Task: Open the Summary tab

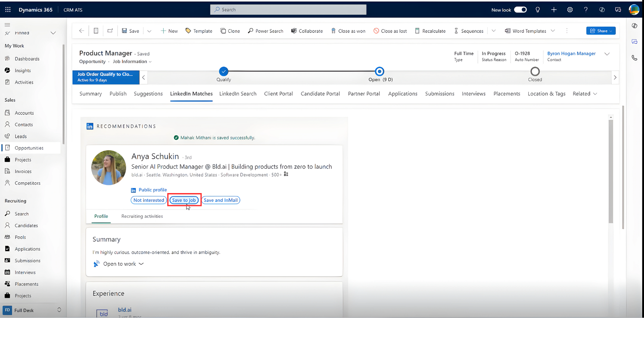Action: coord(91,94)
